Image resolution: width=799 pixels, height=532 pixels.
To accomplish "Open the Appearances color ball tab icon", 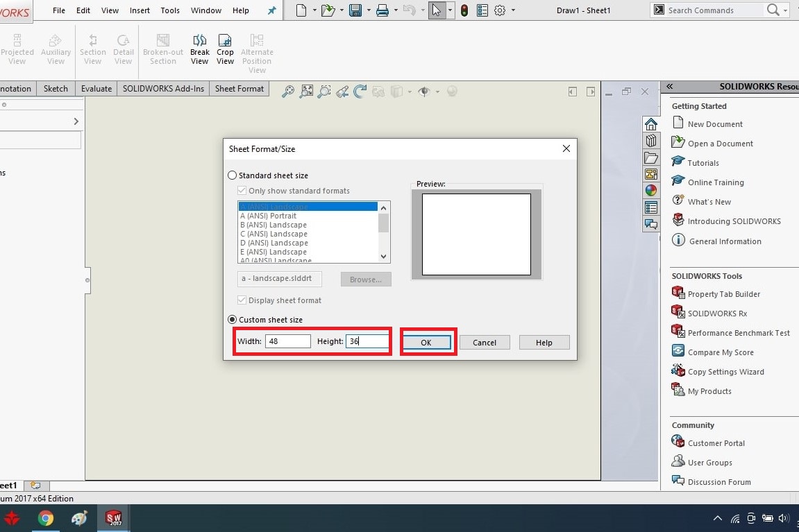I will click(650, 191).
